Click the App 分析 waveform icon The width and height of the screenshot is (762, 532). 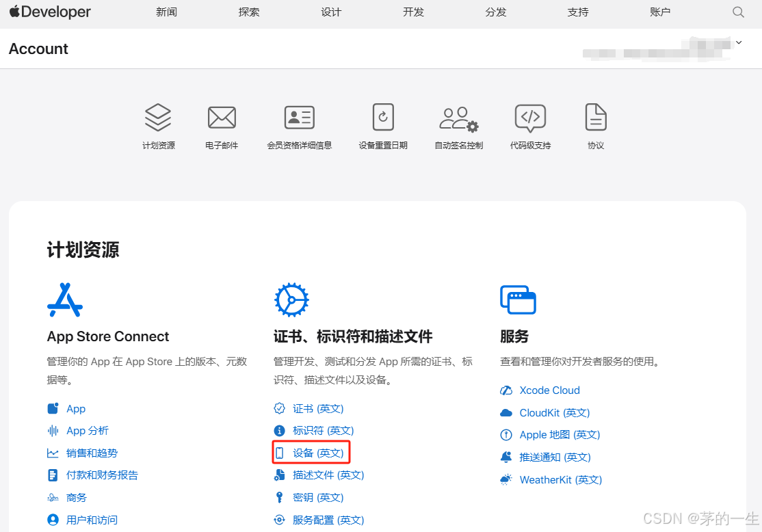pos(53,431)
